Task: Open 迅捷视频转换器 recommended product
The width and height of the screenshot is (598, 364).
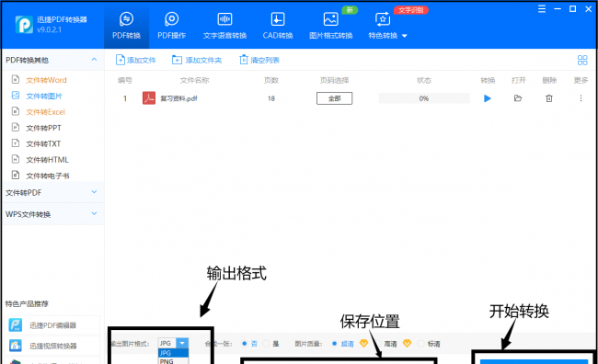Action: coord(52,346)
